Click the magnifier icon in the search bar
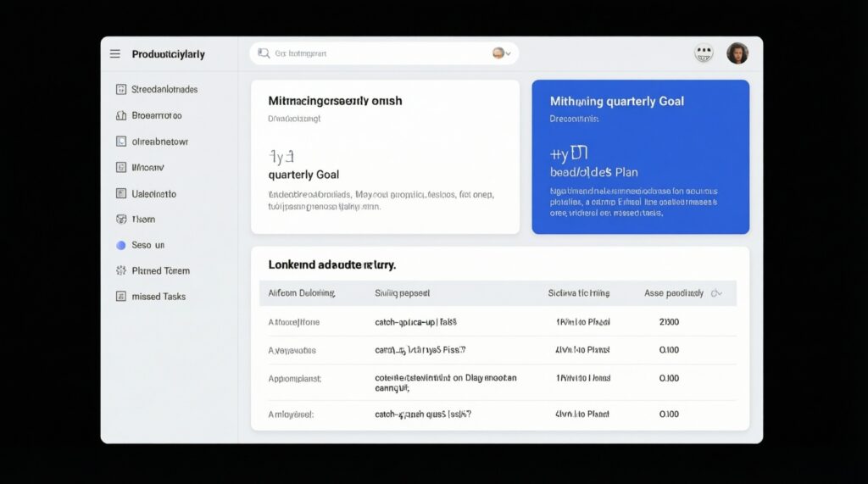Viewport: 868px width, 484px height. [264, 53]
